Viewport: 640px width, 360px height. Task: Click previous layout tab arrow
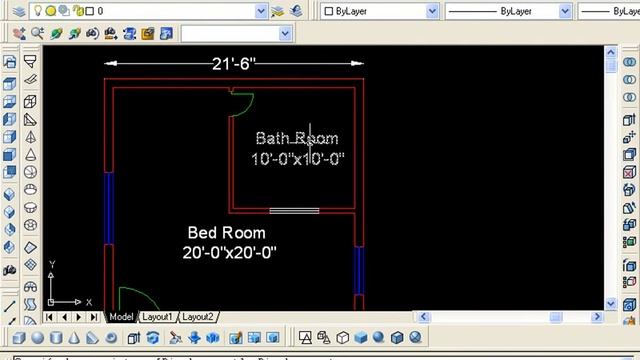(64, 317)
